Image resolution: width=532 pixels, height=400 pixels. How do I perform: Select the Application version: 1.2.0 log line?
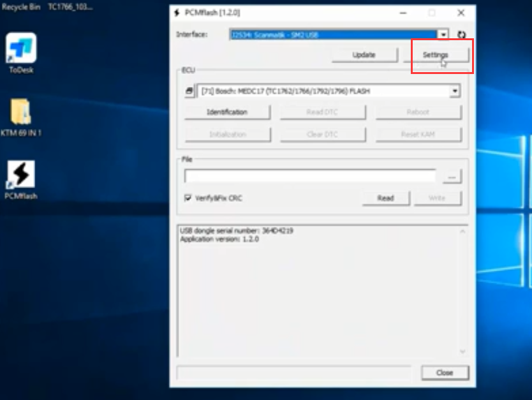[x=219, y=239]
